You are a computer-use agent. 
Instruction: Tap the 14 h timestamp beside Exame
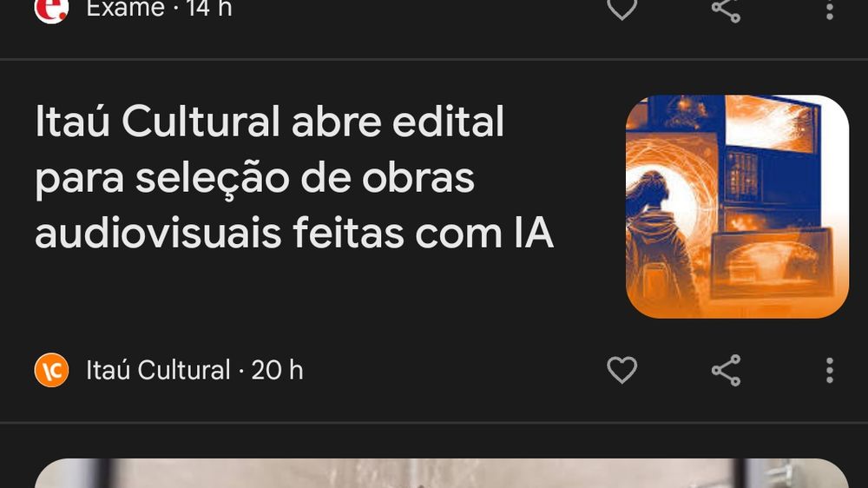208,9
